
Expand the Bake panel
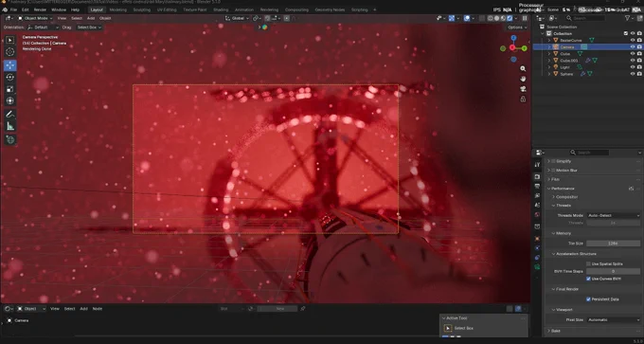click(555, 331)
